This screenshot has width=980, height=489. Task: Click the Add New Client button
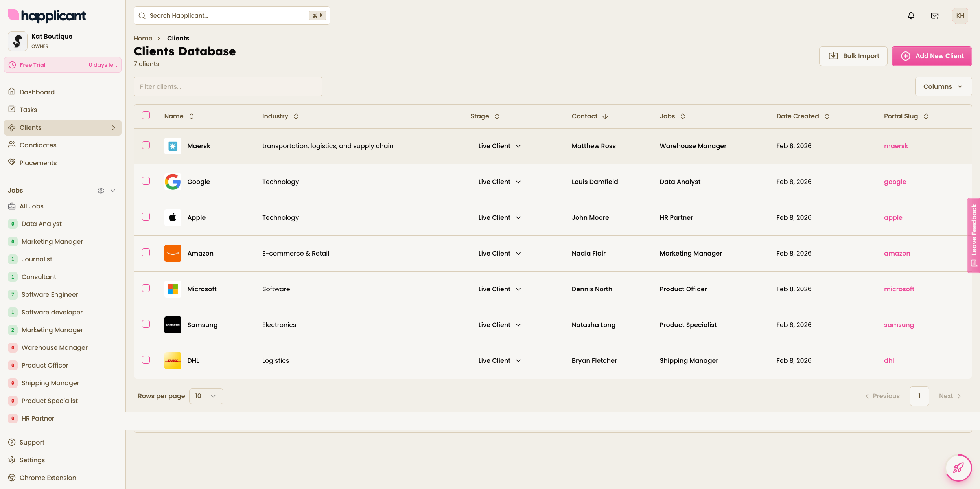[932, 56]
